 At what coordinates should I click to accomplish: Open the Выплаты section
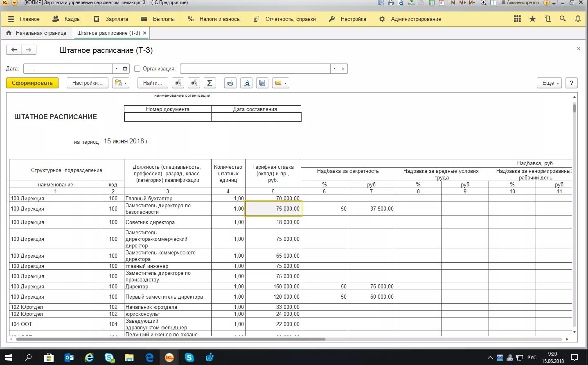tap(158, 19)
